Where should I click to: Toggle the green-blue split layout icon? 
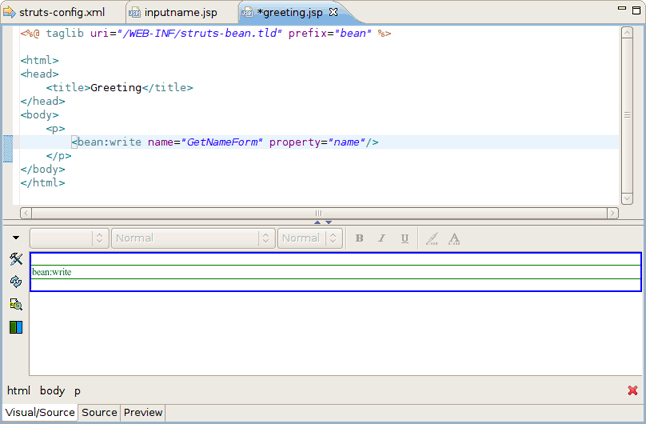[16, 328]
